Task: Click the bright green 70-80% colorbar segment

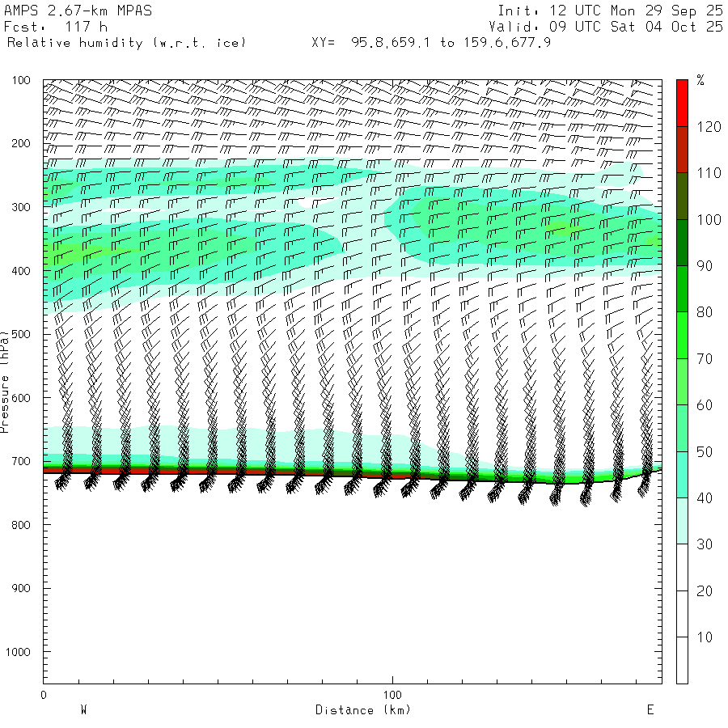Action: [682, 335]
